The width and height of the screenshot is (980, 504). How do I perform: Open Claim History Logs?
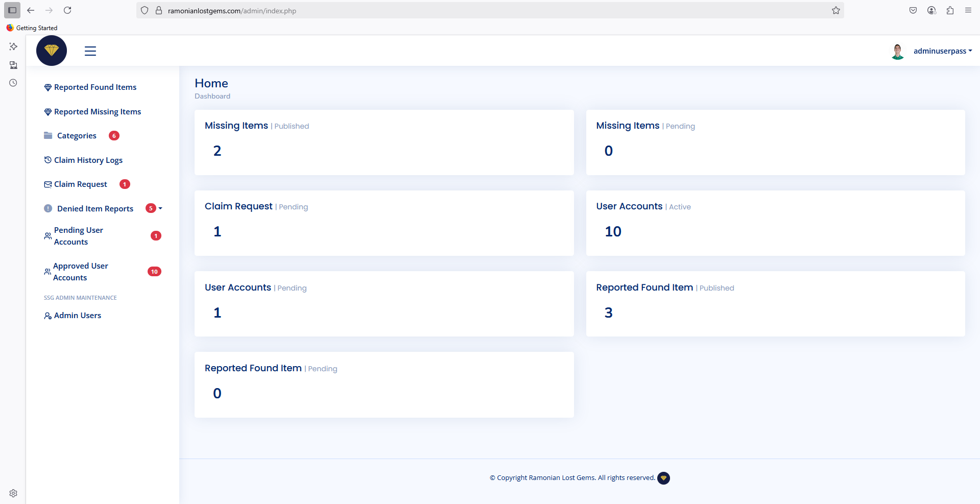[x=88, y=160]
